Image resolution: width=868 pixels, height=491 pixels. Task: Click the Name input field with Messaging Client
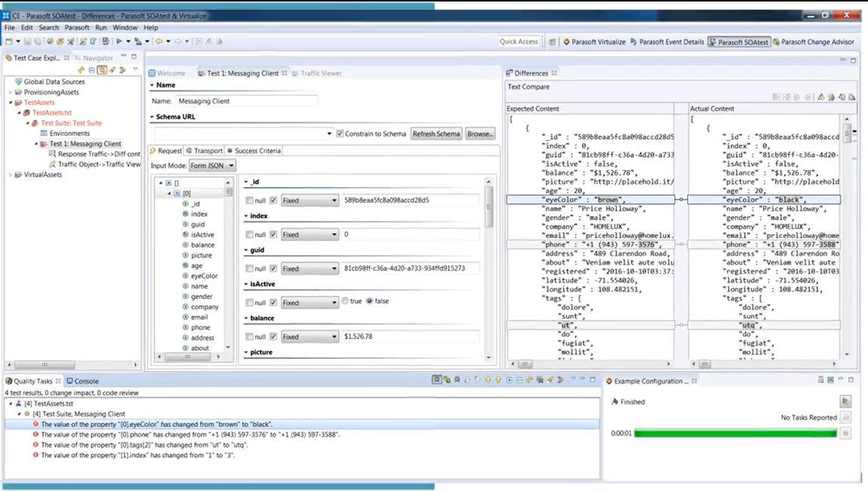[247, 101]
